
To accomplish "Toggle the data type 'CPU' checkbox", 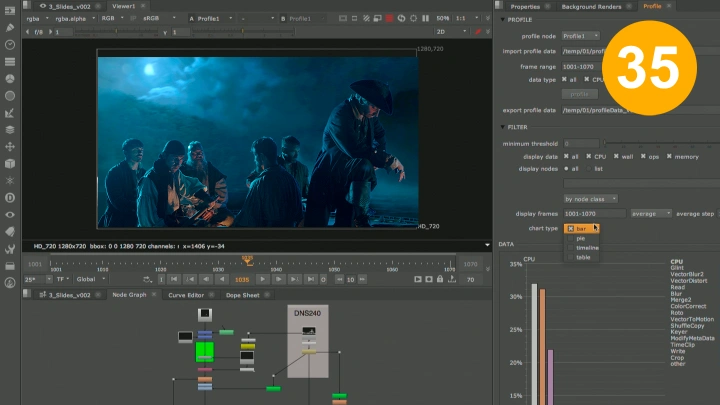I will click(587, 79).
